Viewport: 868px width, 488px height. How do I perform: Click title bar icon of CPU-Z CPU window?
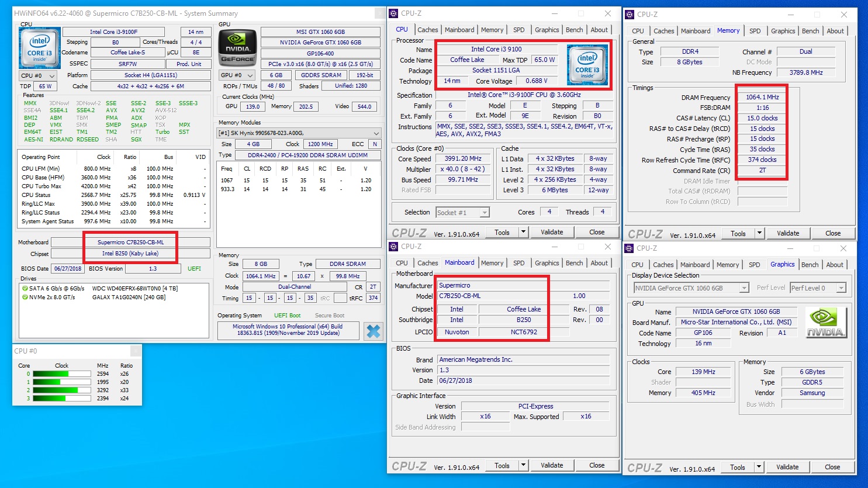(x=394, y=13)
